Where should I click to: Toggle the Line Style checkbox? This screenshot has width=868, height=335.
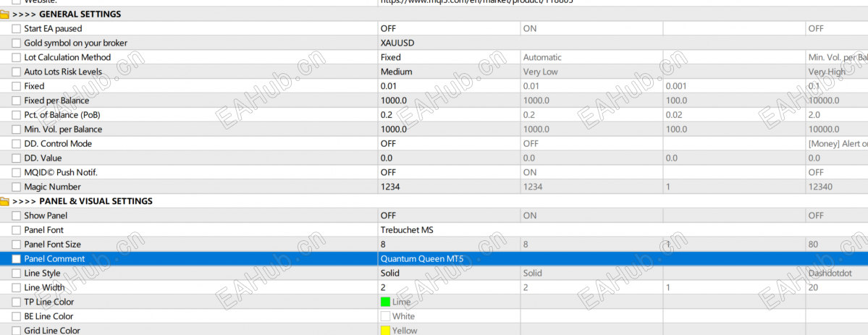pos(16,273)
